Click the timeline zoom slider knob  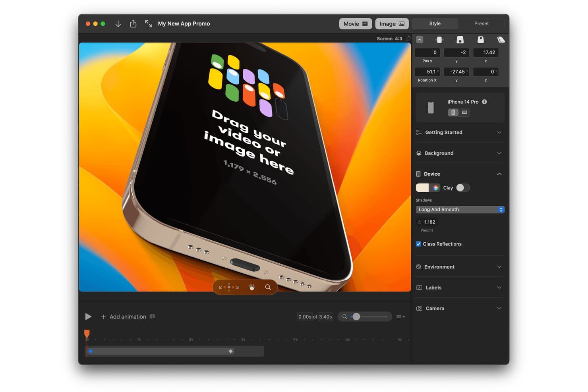pyautogui.click(x=356, y=317)
